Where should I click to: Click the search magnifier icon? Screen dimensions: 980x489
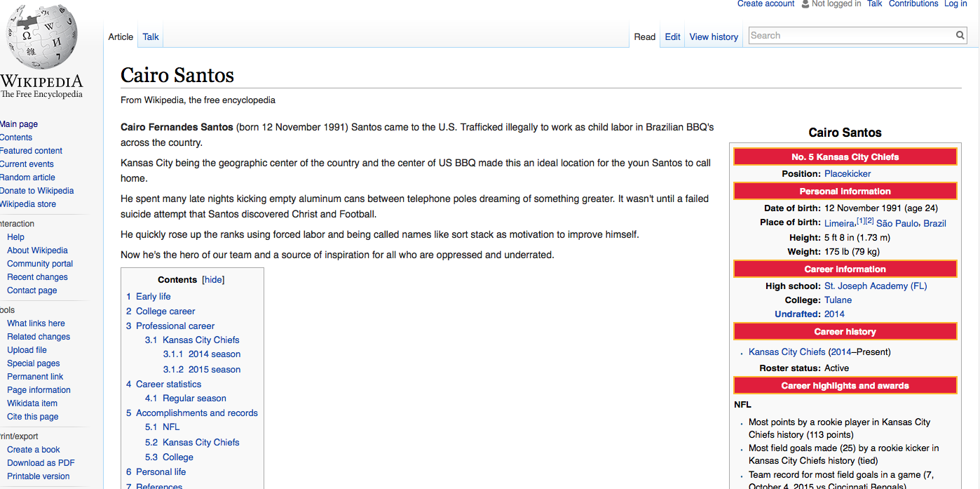(x=960, y=35)
